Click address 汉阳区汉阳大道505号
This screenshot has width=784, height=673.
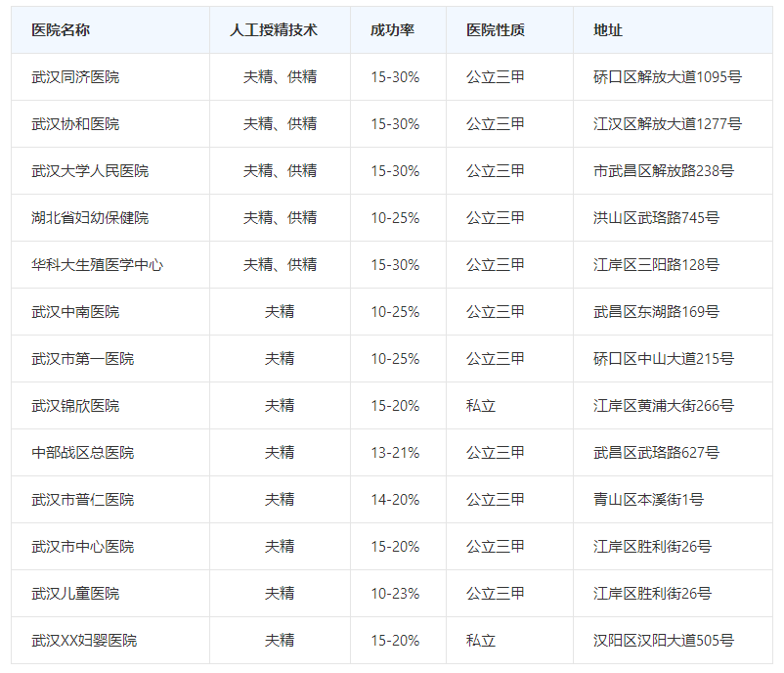663,641
